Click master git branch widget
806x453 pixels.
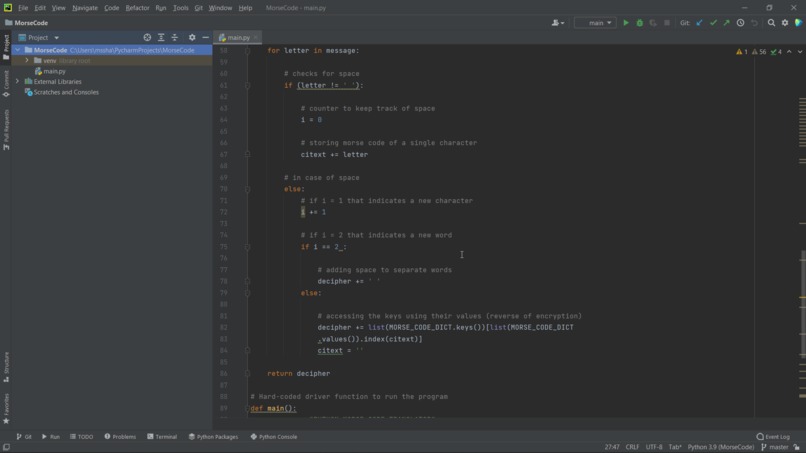coord(775,447)
